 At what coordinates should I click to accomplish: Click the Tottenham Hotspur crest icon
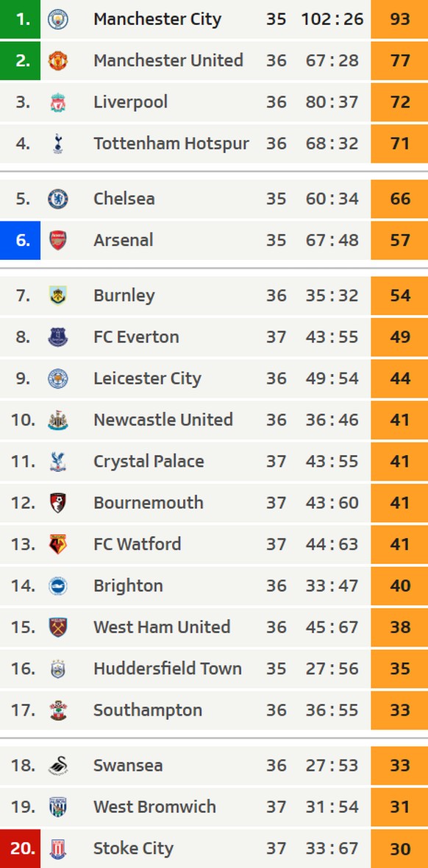tap(58, 144)
